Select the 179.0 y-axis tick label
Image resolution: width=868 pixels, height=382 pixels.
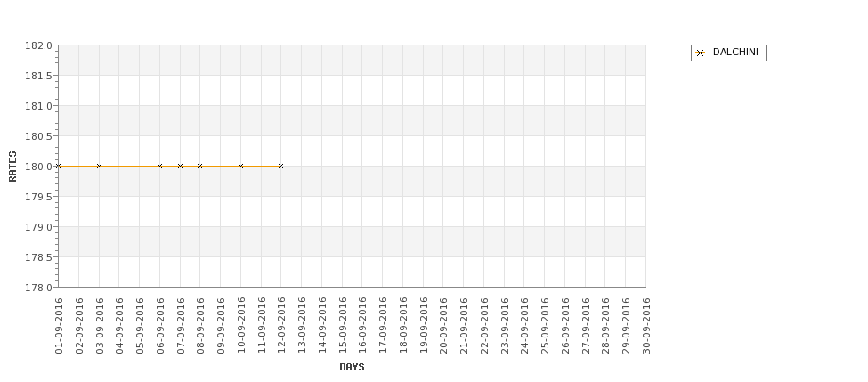pos(38,227)
